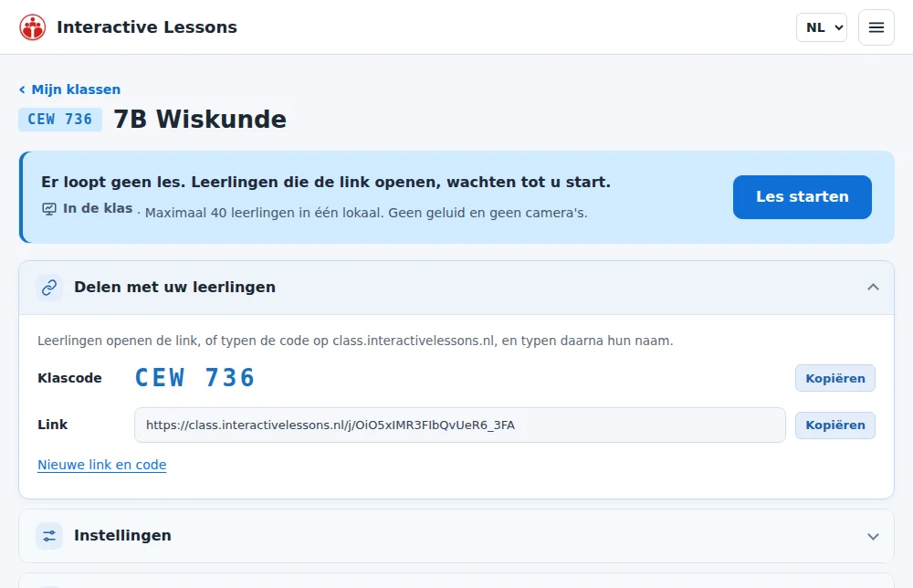This screenshot has height=588, width=913.
Task: Click the Link label
Action: coord(52,425)
